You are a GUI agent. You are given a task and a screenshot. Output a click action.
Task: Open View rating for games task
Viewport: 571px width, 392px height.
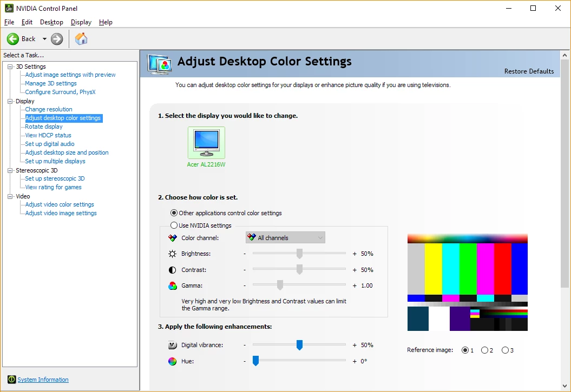pos(53,187)
